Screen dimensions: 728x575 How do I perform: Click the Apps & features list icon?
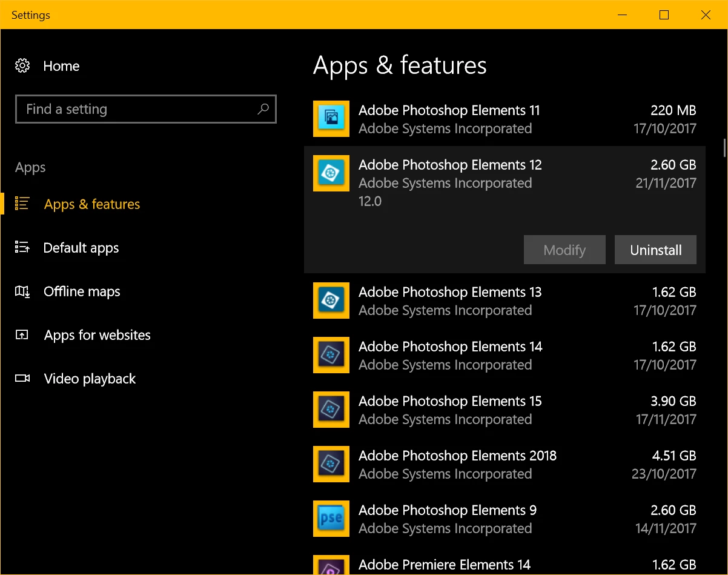22,204
